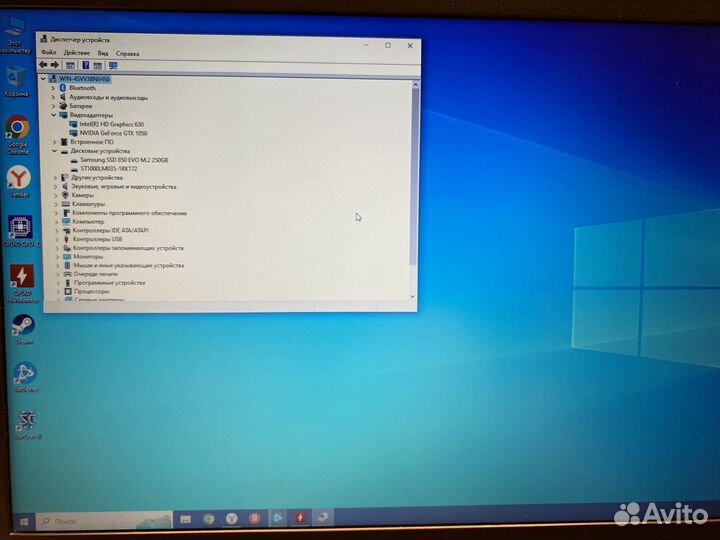Collapse the Видеоадаптеры category

(53, 115)
